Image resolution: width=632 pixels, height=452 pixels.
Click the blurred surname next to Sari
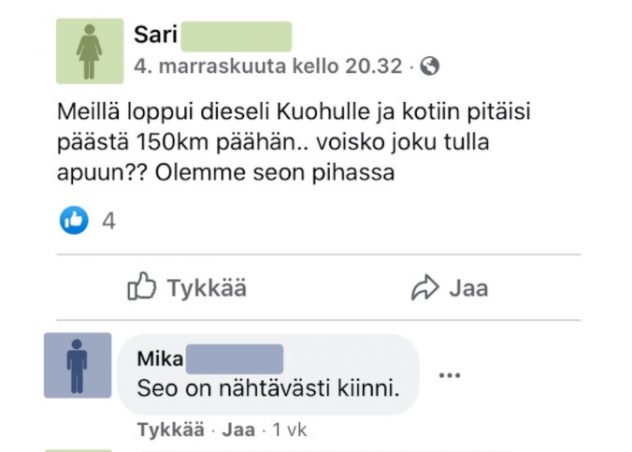[236, 36]
